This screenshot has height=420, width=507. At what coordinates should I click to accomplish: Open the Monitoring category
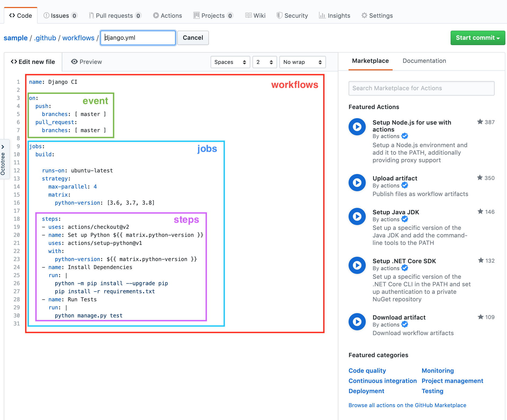click(x=438, y=371)
